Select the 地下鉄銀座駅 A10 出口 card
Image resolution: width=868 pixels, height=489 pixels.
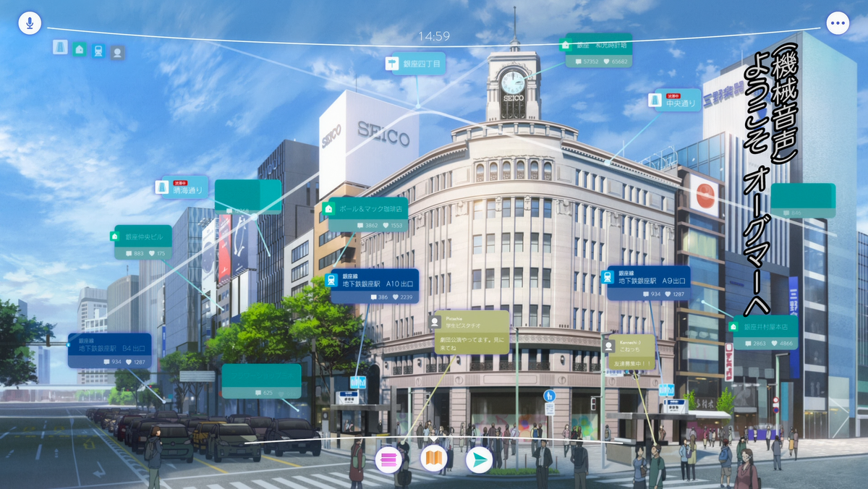tap(375, 286)
